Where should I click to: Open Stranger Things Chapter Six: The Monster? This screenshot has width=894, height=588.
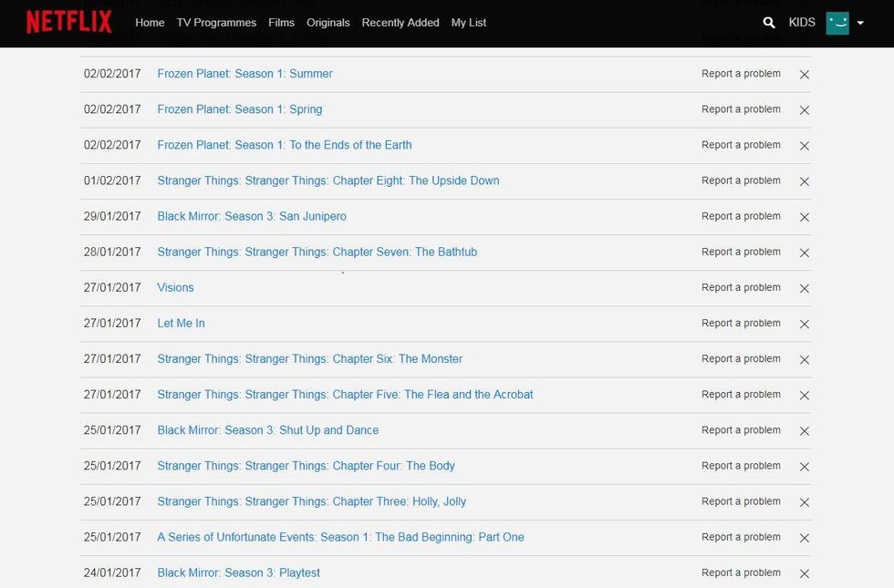pos(310,359)
